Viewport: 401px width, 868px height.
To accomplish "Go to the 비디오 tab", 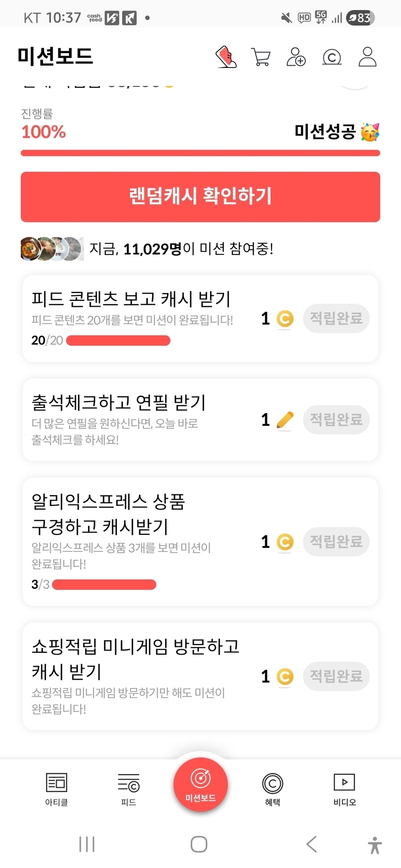I will coord(344,789).
